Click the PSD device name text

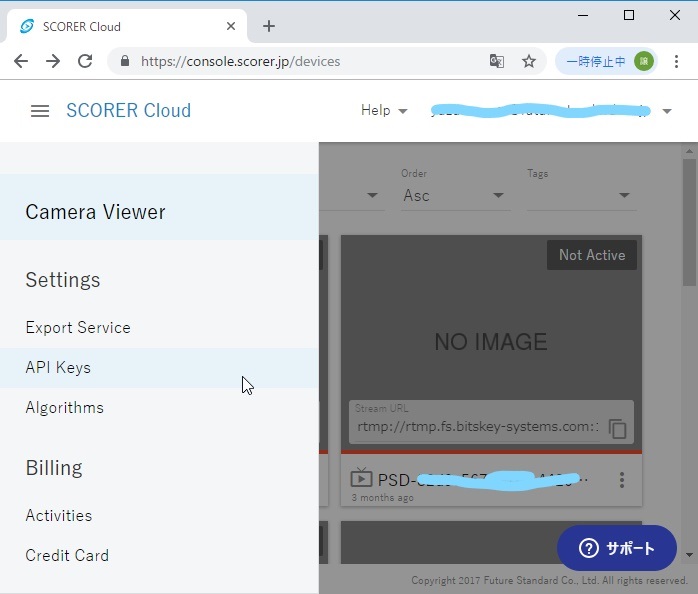click(483, 480)
